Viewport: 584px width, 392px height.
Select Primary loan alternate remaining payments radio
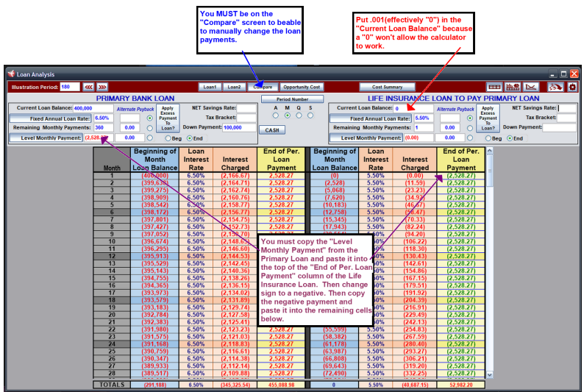[x=150, y=128]
